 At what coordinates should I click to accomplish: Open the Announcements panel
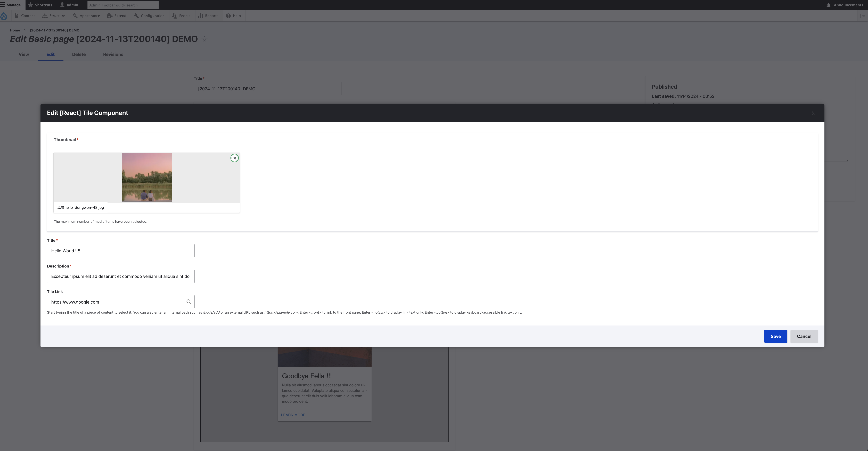click(x=844, y=5)
